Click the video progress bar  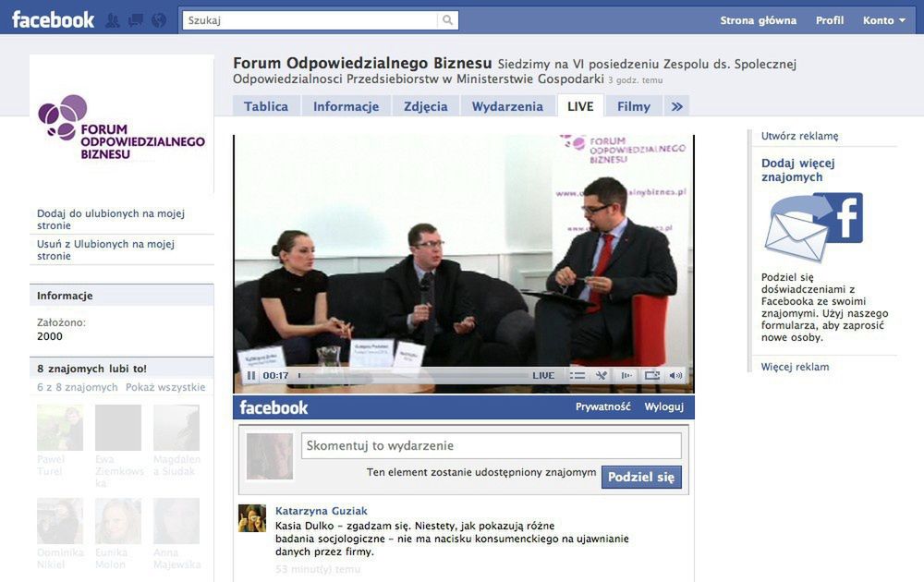[x=412, y=375]
